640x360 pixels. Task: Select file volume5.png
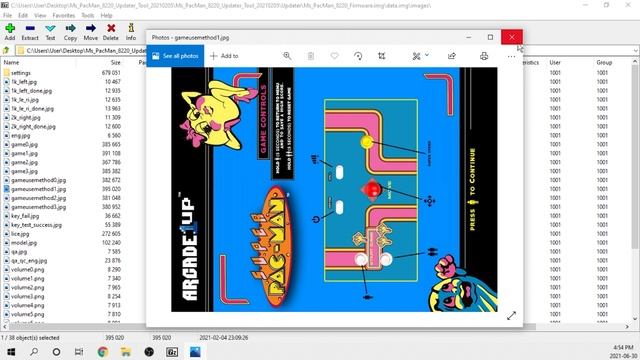tap(27, 314)
